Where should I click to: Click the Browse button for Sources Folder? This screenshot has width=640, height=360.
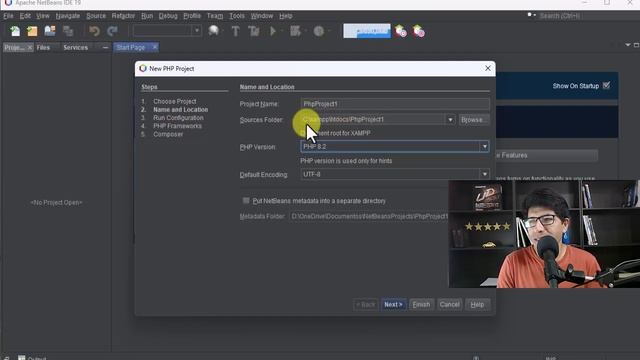(x=473, y=120)
